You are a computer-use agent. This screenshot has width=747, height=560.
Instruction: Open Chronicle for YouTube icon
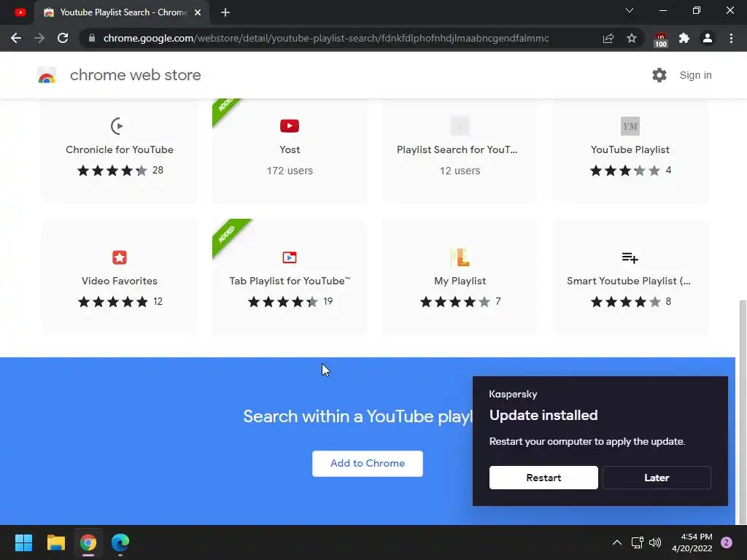point(117,126)
